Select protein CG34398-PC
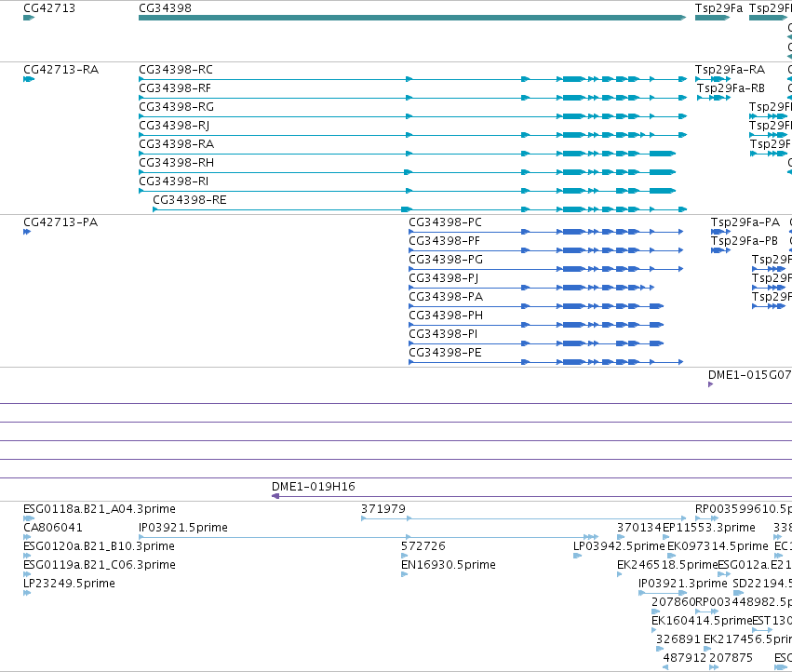Viewport: 792px width, 672px height. [x=445, y=222]
